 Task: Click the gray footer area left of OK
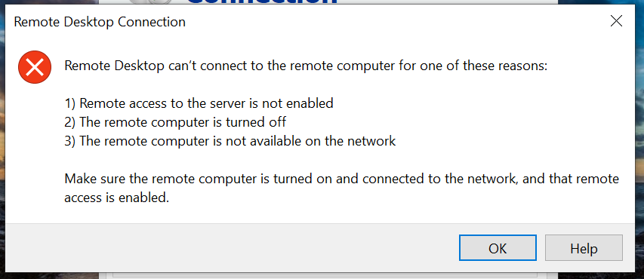coord(230,247)
